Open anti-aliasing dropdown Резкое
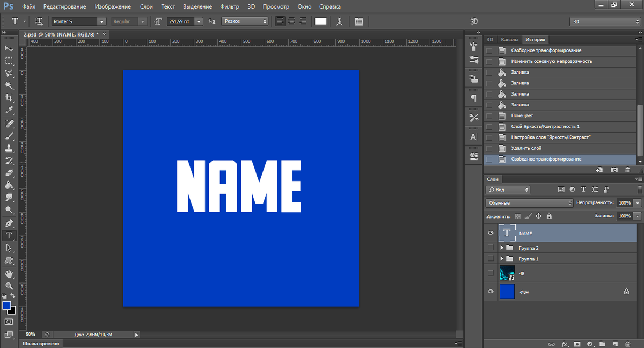644x348 pixels. click(245, 21)
